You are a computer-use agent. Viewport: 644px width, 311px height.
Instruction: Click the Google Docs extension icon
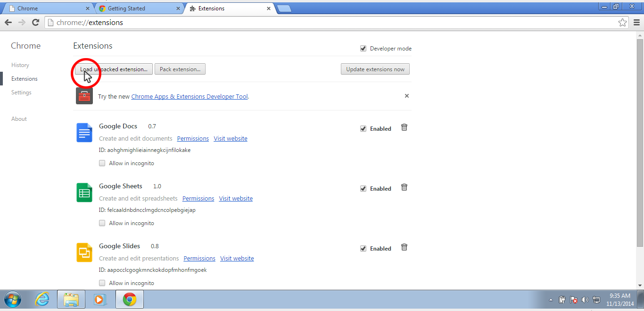click(84, 133)
